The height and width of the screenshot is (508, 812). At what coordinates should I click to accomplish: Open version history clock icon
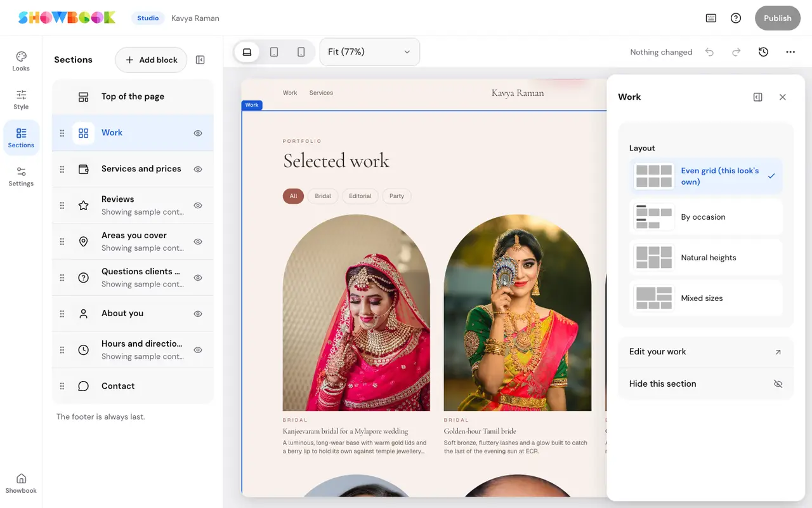pos(763,52)
